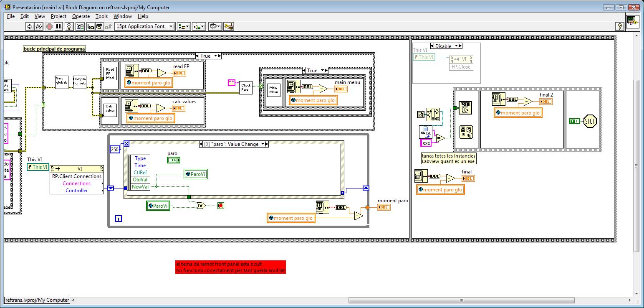
Task: Click the Save globals subVI
Action: click(62, 82)
